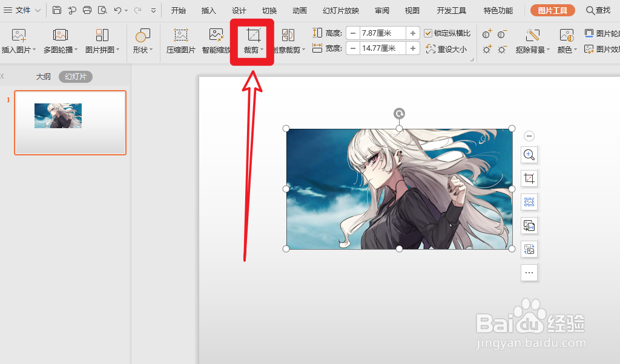Click the increase contrast icon

click(x=487, y=34)
